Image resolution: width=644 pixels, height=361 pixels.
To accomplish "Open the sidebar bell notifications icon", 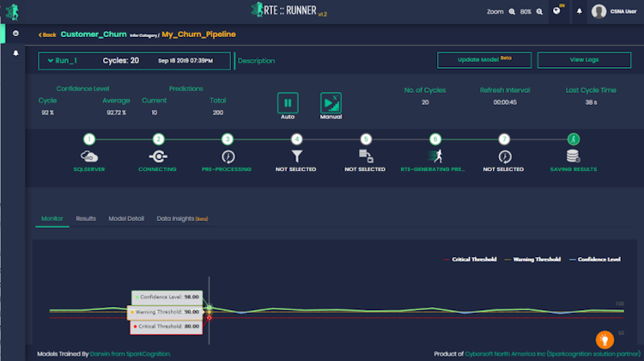I will tap(15, 53).
